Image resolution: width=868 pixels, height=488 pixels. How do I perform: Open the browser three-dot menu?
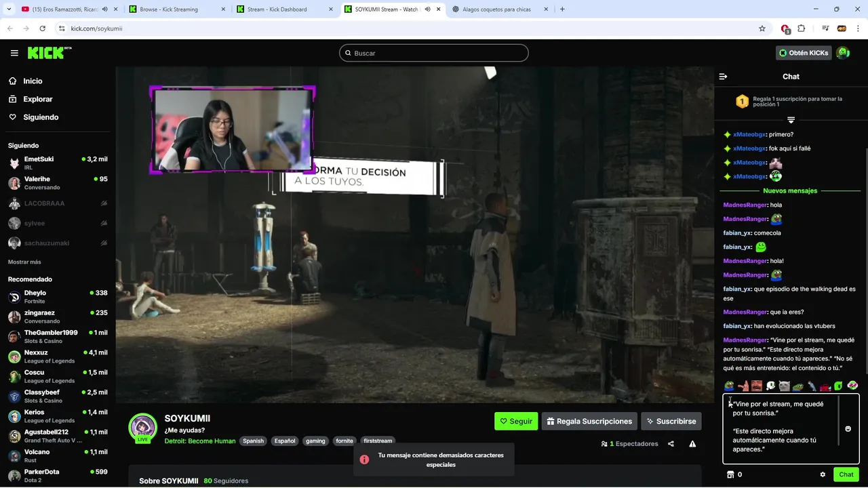pos(858,28)
